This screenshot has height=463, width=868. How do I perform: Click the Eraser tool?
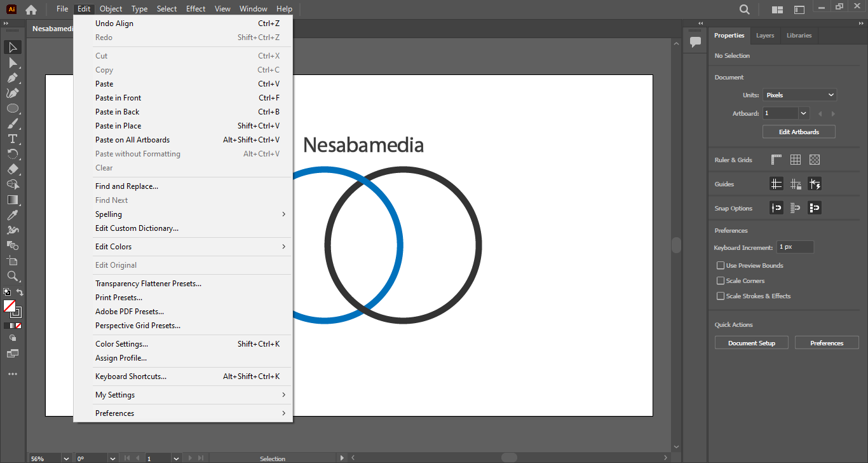tap(12, 169)
